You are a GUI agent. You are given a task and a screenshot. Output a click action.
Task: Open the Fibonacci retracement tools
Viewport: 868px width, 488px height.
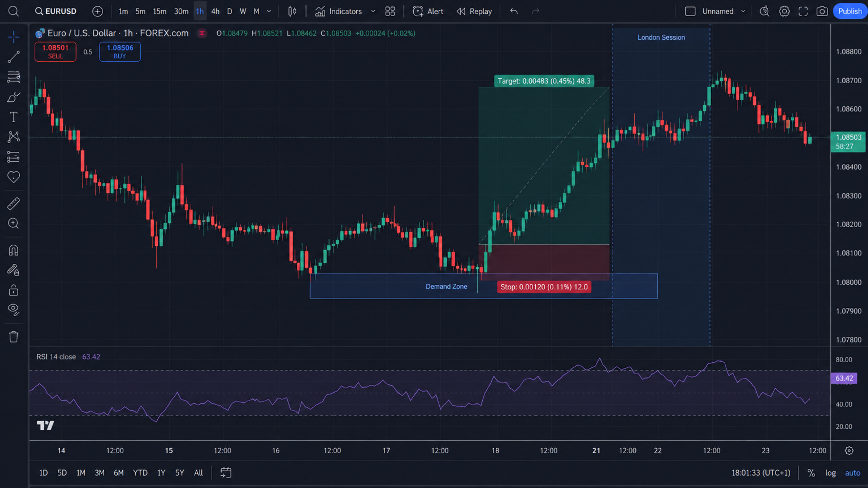(14, 77)
